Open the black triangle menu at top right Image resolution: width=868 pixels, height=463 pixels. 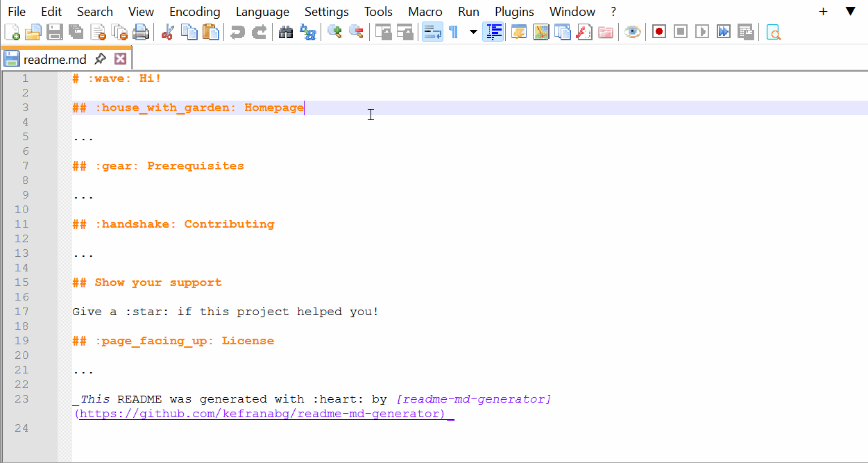point(850,11)
